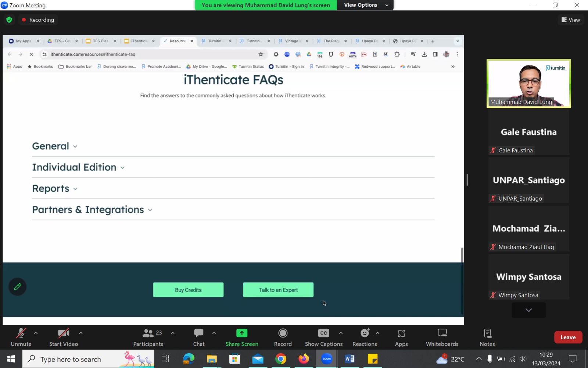Open Firefox from the taskbar
The width and height of the screenshot is (588, 368).
pos(304,359)
